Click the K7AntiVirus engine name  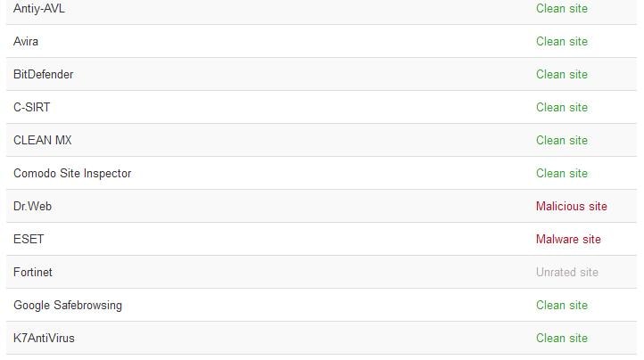pyautogui.click(x=44, y=339)
